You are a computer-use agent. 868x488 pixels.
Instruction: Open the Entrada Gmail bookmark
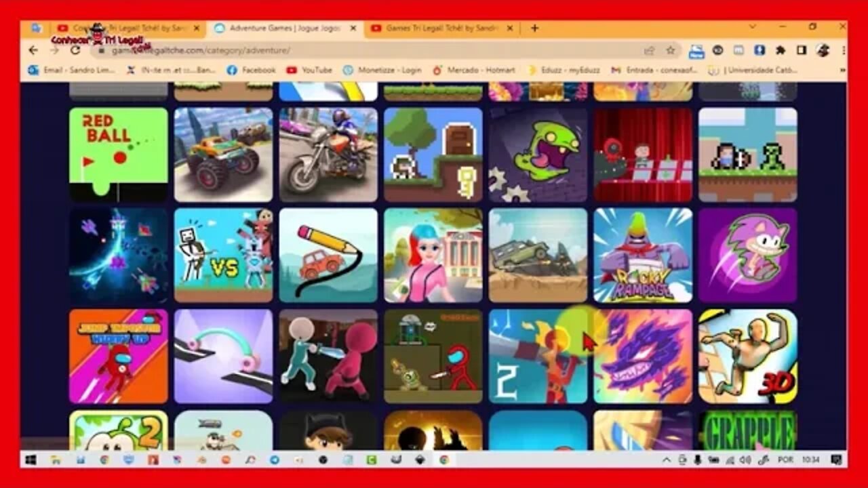coord(653,70)
